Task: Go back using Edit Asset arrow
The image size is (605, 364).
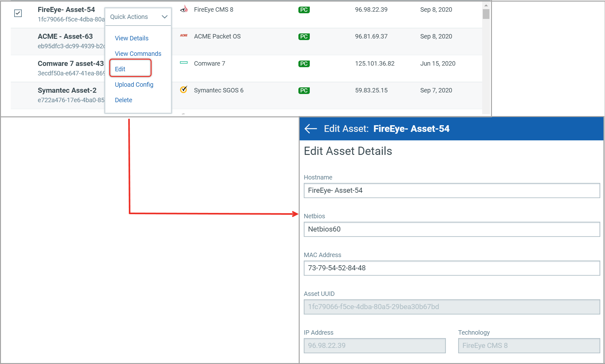Action: click(311, 128)
